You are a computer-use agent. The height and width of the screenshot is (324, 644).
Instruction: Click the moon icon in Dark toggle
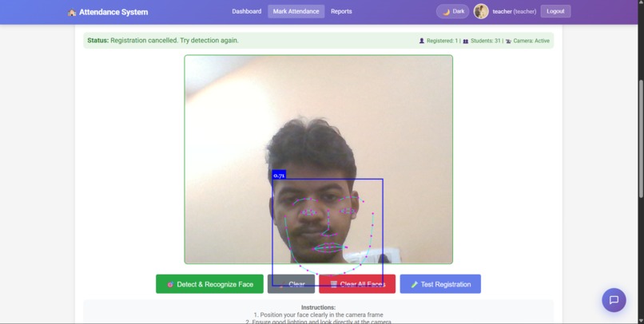pos(446,12)
